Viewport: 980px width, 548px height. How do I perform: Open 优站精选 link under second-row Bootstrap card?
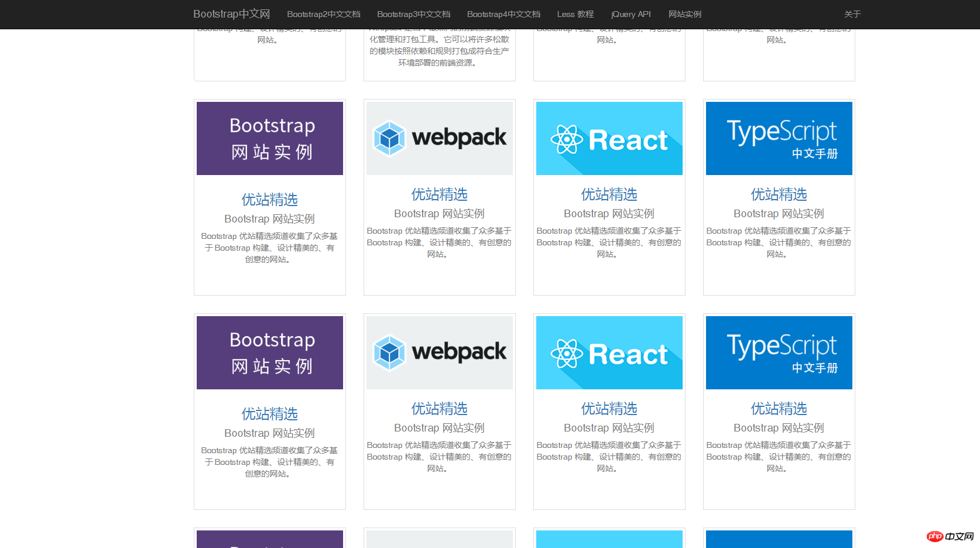[x=270, y=200]
